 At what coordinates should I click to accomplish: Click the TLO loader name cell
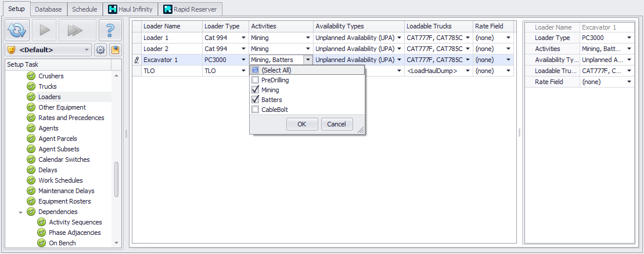coord(171,71)
